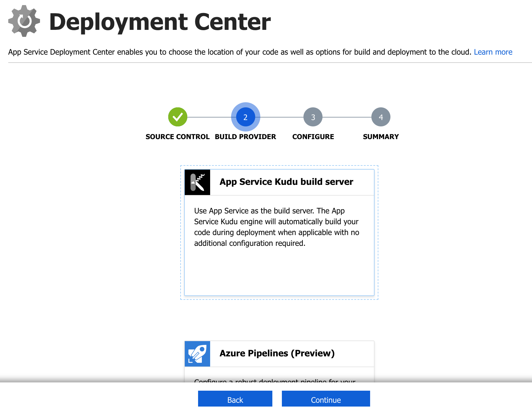This screenshot has height=411, width=532.
Task: Click the Deployment Center gear icon
Action: pos(24,21)
